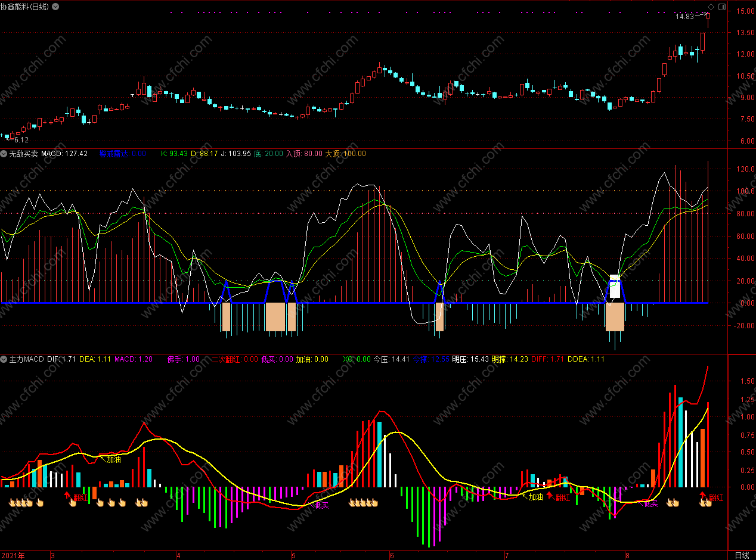This screenshot has height=560, width=756.
Task: Click the 120.00 indicator axis value
Action: 745,169
